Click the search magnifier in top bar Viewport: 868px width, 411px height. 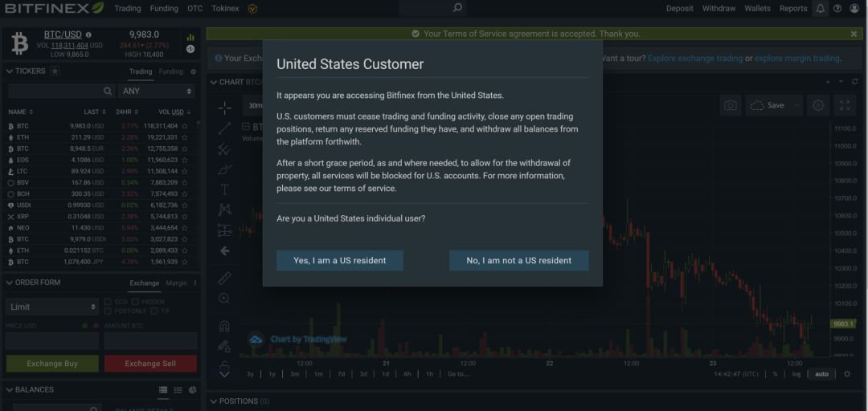(x=457, y=8)
